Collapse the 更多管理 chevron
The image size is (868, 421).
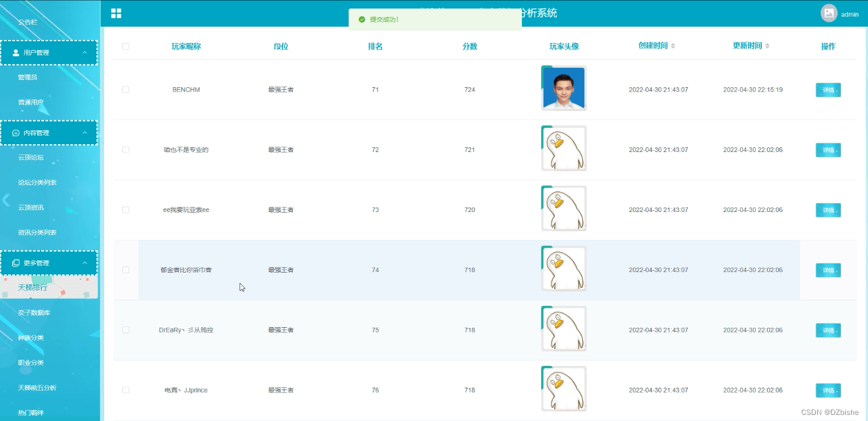pyautogui.click(x=85, y=263)
